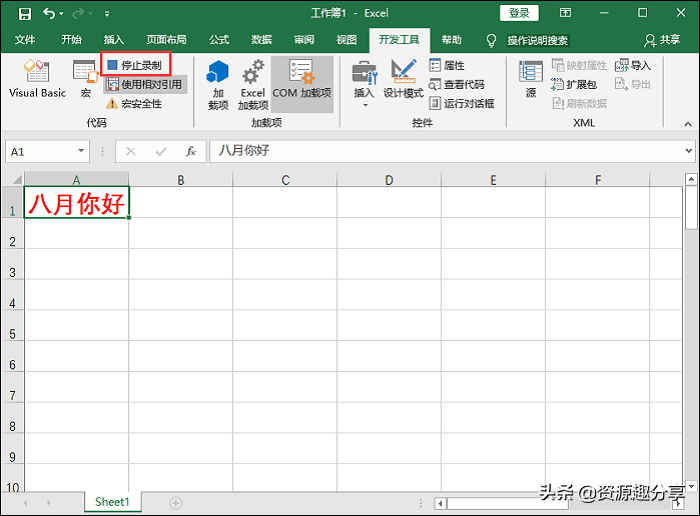Expand the Name Box dropdown
The height and width of the screenshot is (516, 700).
[82, 151]
